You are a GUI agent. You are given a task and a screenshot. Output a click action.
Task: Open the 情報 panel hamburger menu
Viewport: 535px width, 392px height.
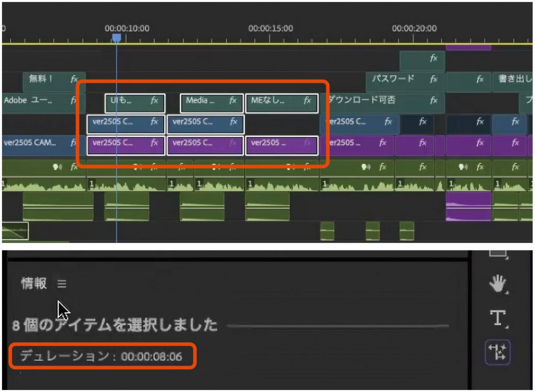(62, 284)
